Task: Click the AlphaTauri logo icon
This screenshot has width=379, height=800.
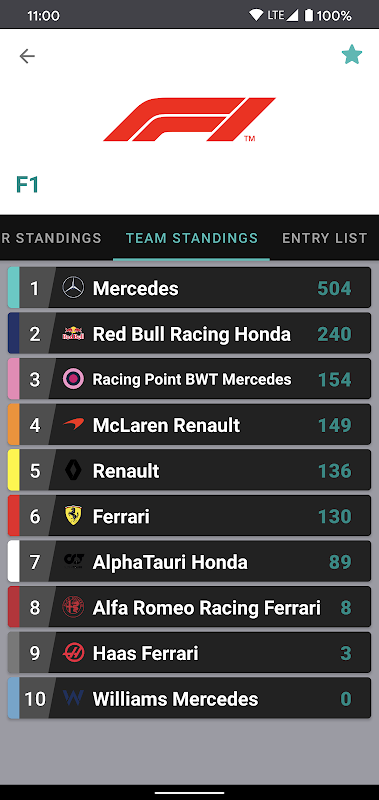Action: pyautogui.click(x=73, y=561)
